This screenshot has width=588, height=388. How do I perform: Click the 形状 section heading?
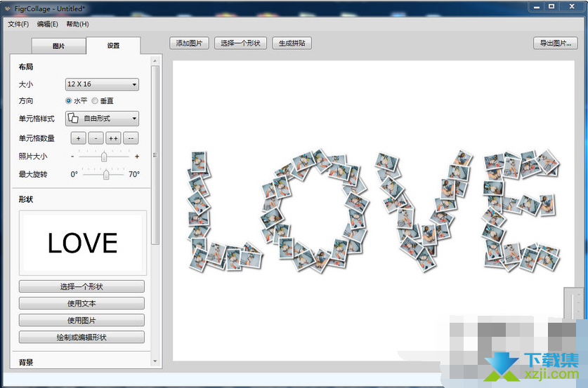[26, 199]
